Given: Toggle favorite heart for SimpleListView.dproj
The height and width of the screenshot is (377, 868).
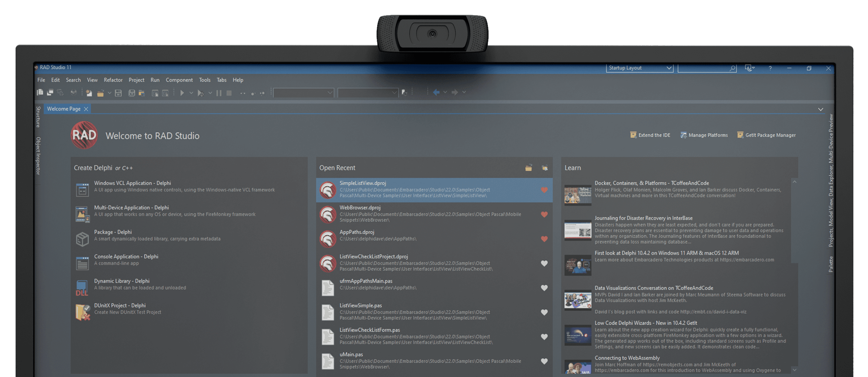Looking at the screenshot, I should [544, 190].
